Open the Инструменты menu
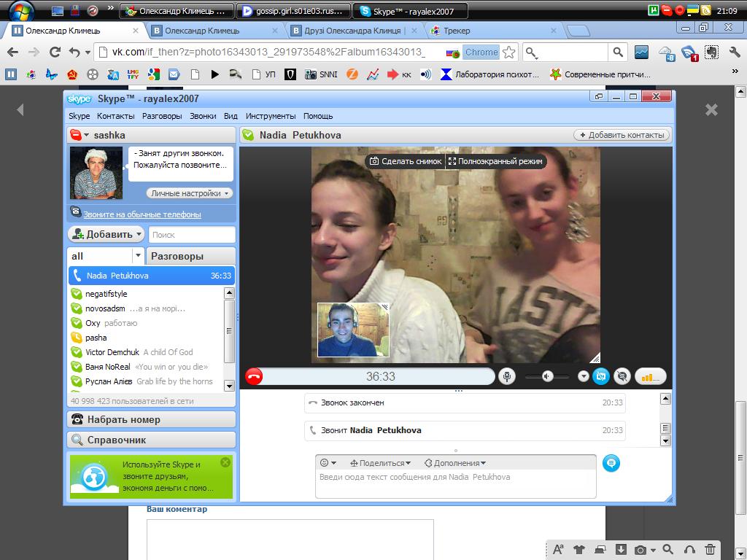This screenshot has width=747, height=560. point(271,116)
